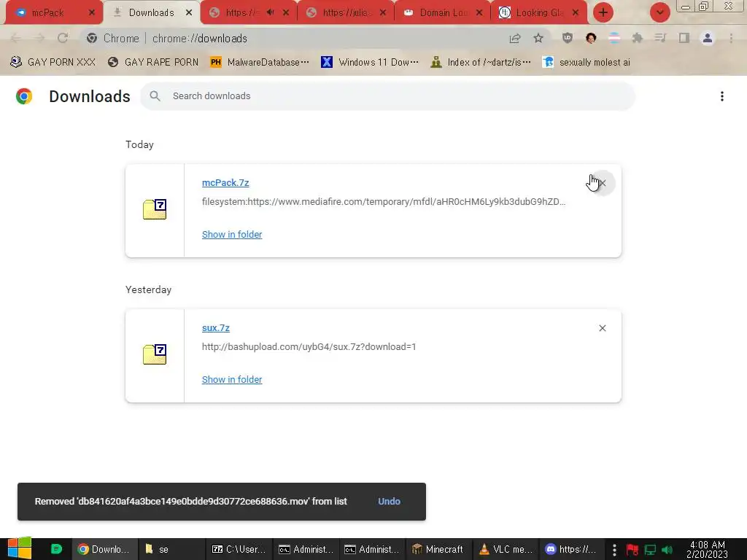Mute the audio-playing https:// tab
The width and height of the screenshot is (747, 560).
click(x=270, y=12)
